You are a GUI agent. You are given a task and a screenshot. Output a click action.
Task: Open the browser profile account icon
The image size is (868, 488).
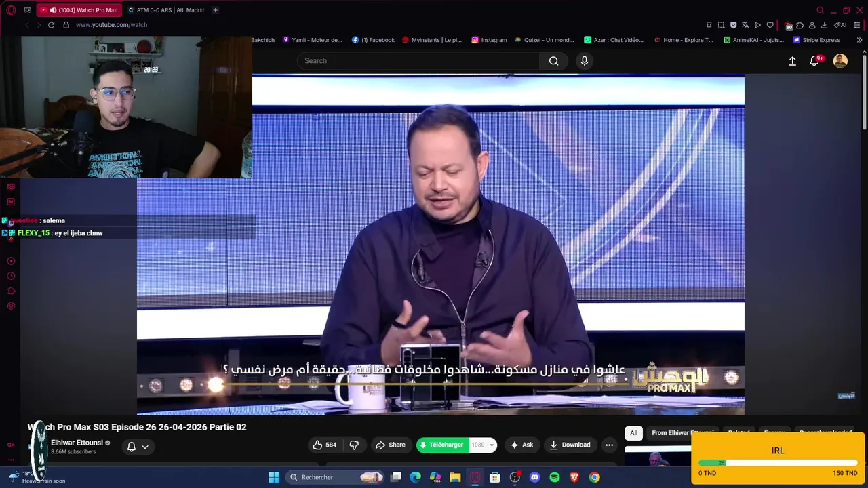coord(812,25)
